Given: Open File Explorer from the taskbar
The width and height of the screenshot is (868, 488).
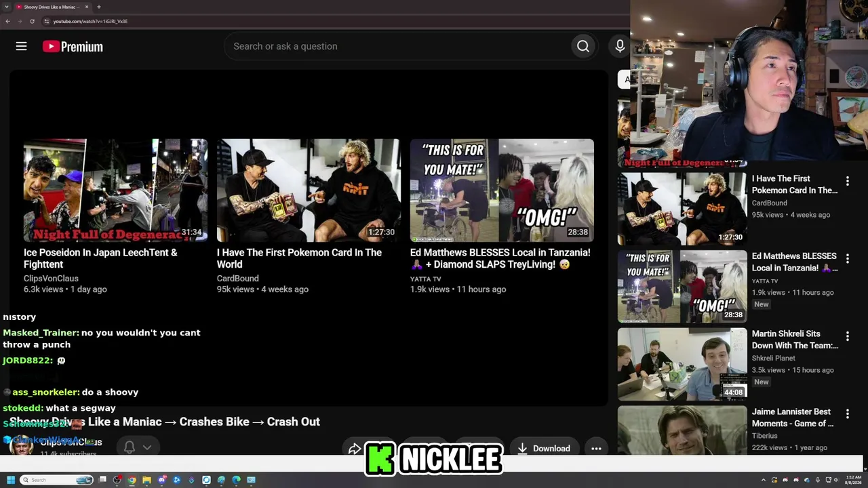Looking at the screenshot, I should (146, 480).
